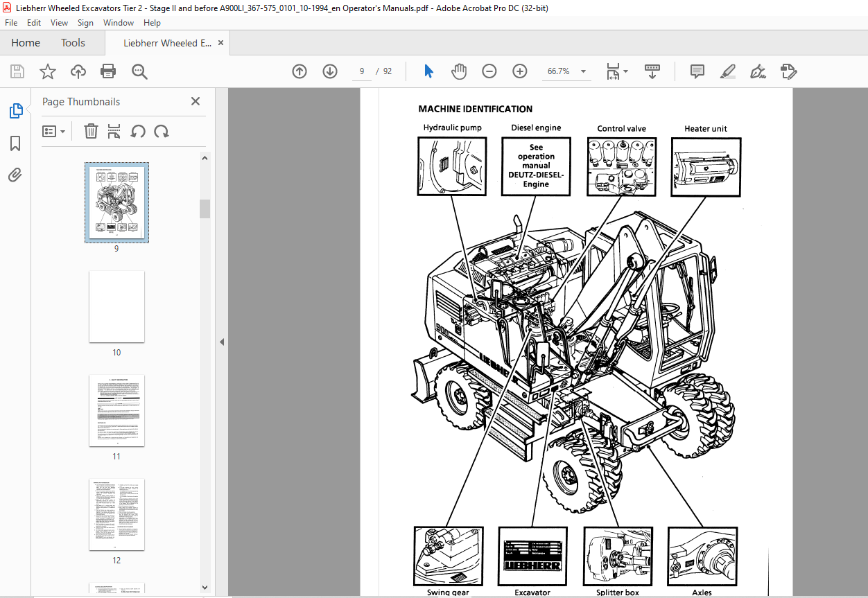Click the Diesel engine label
Viewport: 868px width, 598px height.
pos(536,127)
